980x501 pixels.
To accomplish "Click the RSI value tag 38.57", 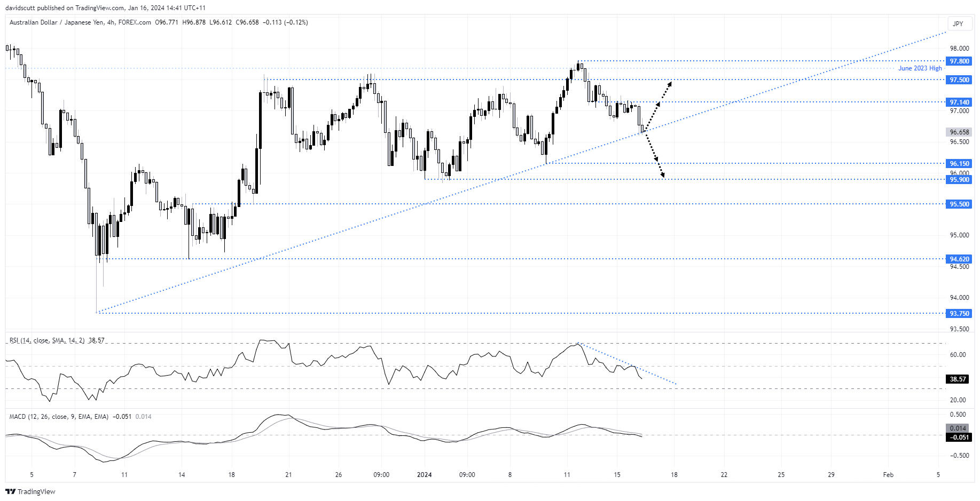I will pos(958,379).
